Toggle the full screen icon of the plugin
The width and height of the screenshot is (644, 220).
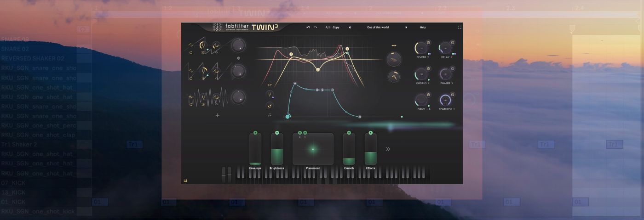click(x=459, y=27)
